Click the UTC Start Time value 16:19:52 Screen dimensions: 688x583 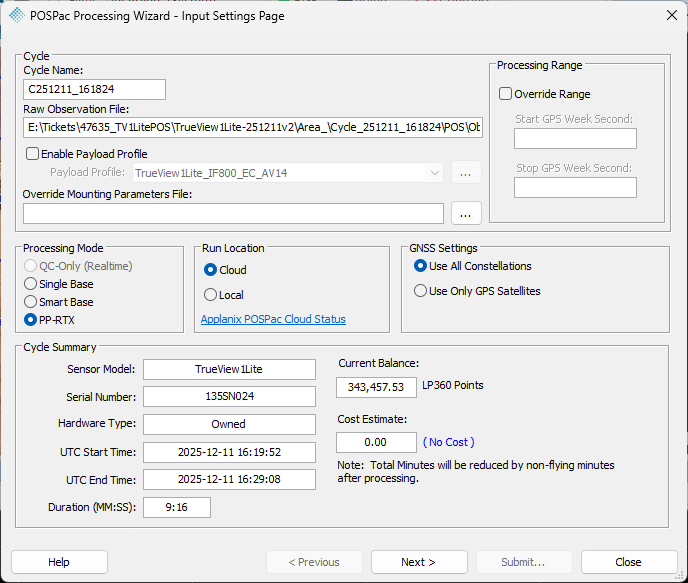[x=229, y=452]
